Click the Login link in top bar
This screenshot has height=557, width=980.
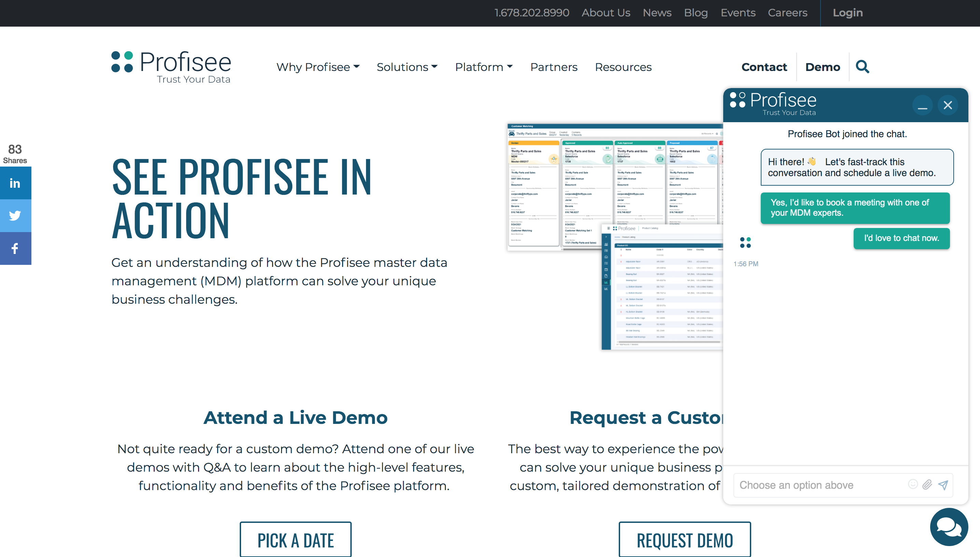848,13
